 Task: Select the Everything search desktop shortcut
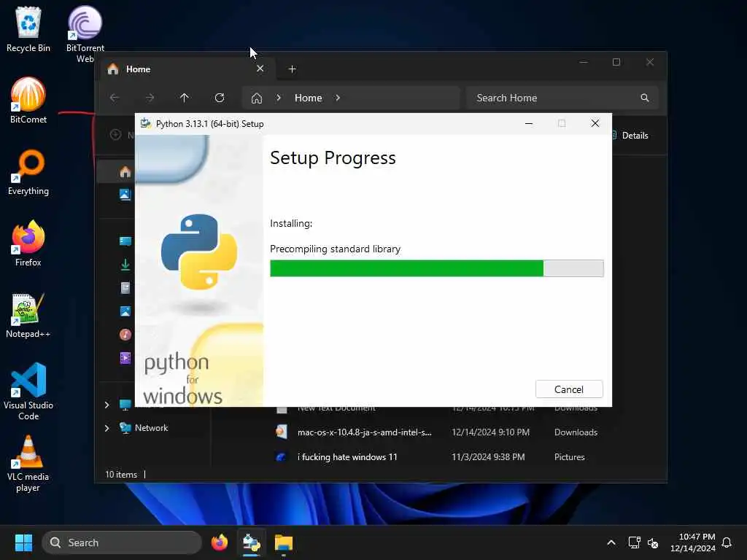28,172
